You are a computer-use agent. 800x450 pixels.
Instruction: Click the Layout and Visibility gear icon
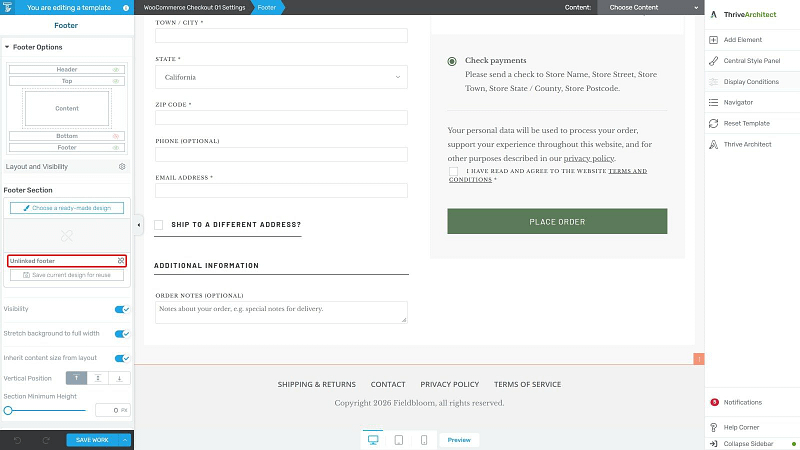[122, 166]
